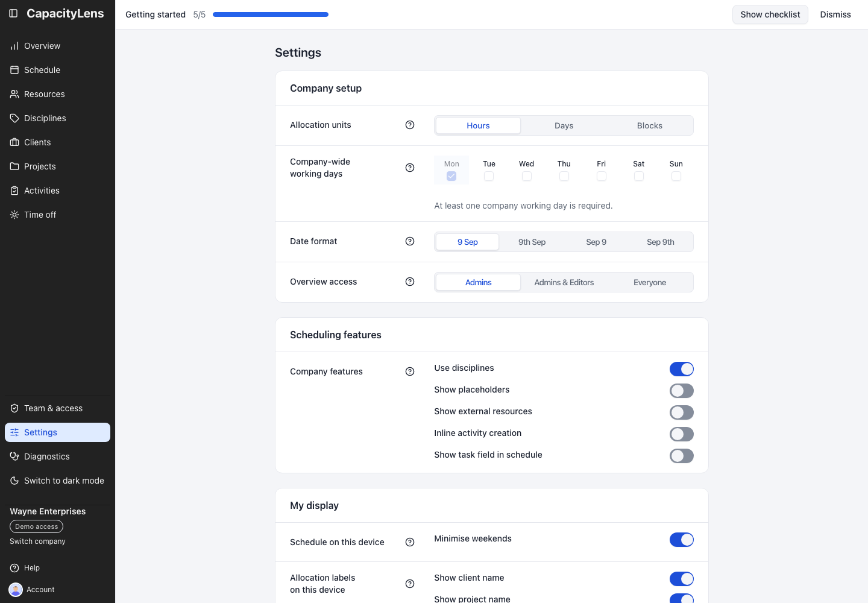The width and height of the screenshot is (868, 603).
Task: Click the Disciplines tag icon
Action: (x=14, y=118)
